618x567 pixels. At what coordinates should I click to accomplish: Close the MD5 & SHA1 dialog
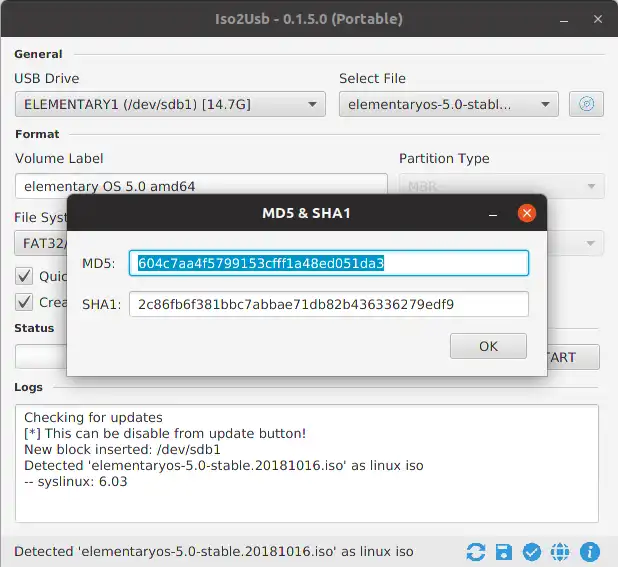527,213
